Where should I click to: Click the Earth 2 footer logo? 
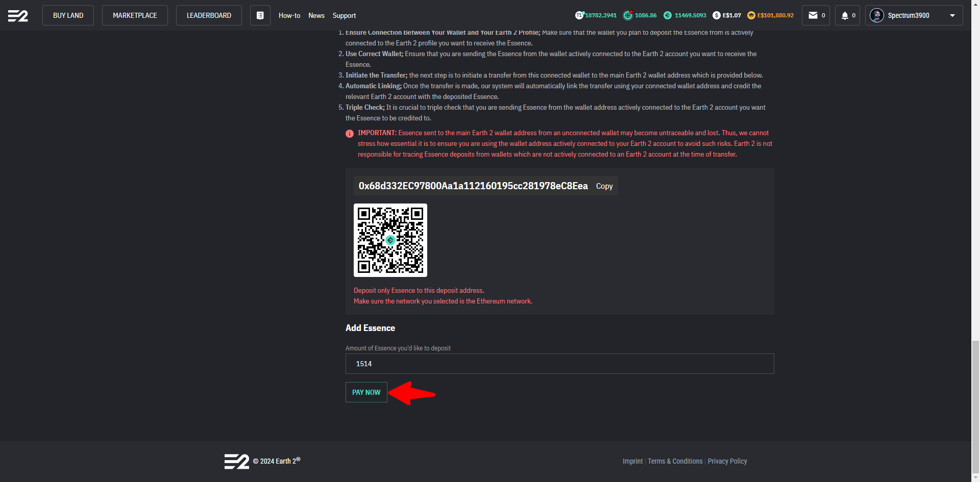tap(237, 461)
